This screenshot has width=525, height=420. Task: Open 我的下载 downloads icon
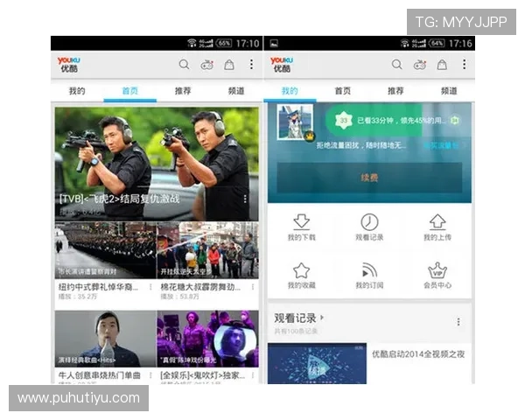coord(301,221)
